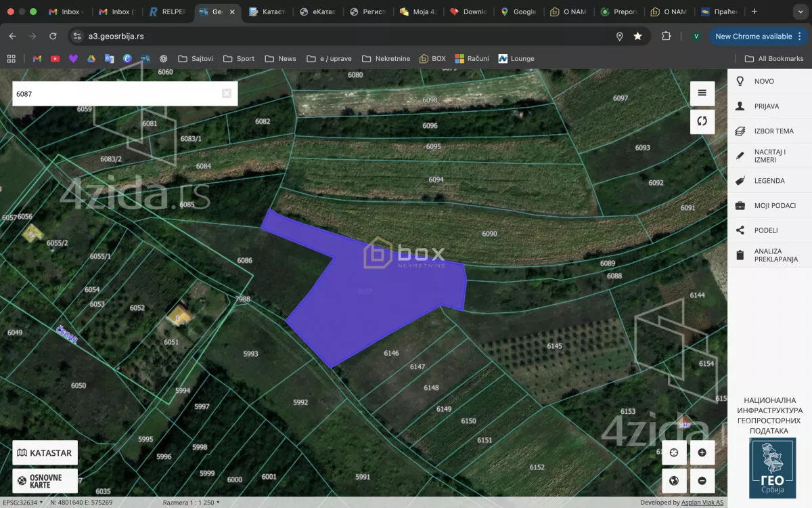Zoom in with the plus button

(702, 452)
